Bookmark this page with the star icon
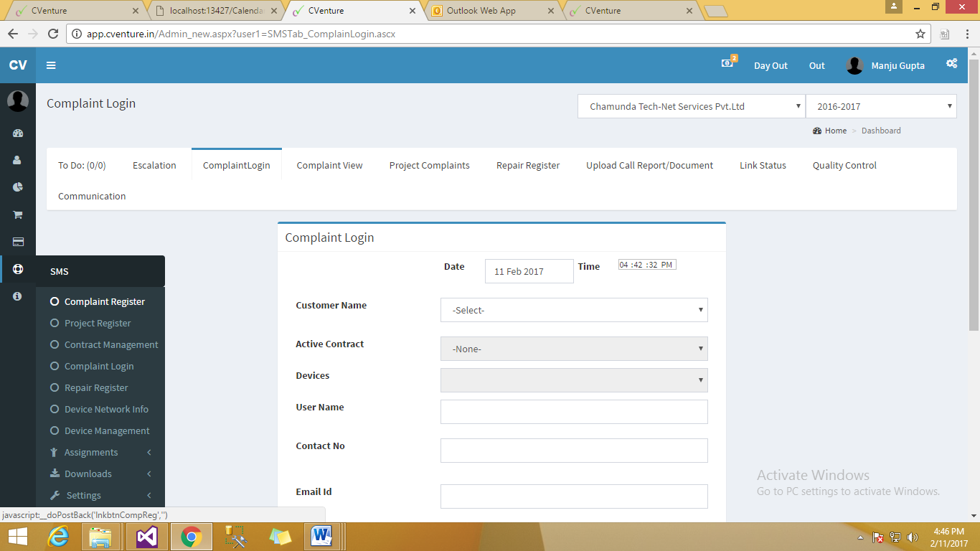 (920, 34)
